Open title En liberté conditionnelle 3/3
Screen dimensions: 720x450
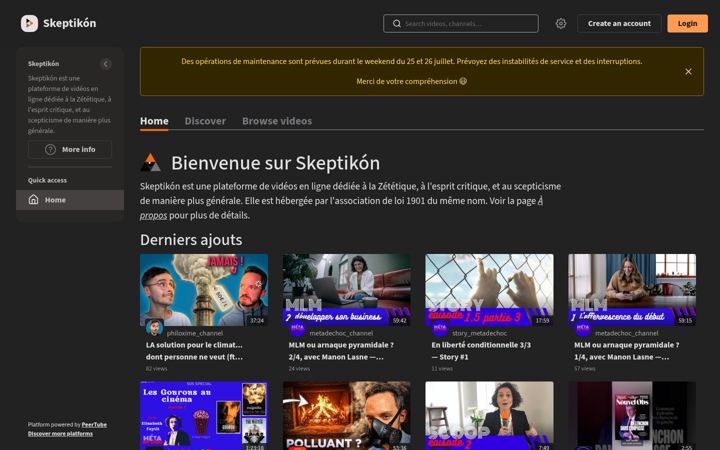(x=481, y=351)
